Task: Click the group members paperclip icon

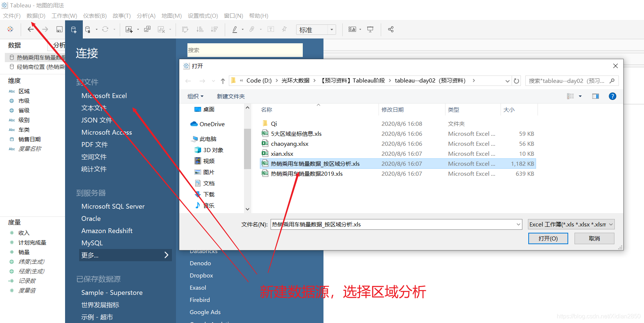Action: (x=252, y=29)
